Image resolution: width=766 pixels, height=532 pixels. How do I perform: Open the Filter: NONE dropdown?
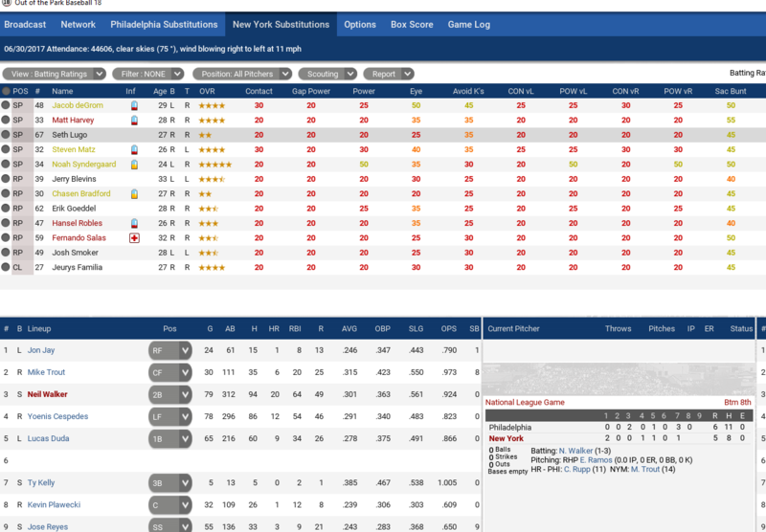tap(148, 74)
